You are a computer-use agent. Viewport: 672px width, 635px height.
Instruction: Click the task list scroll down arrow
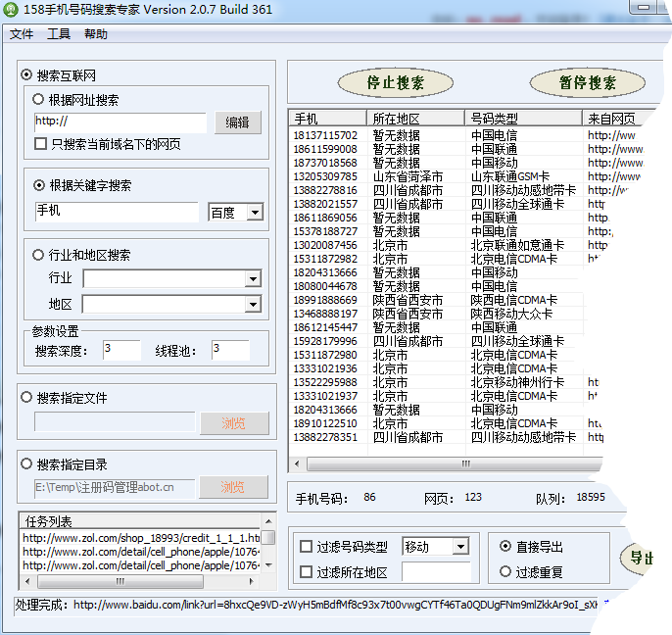[x=268, y=565]
